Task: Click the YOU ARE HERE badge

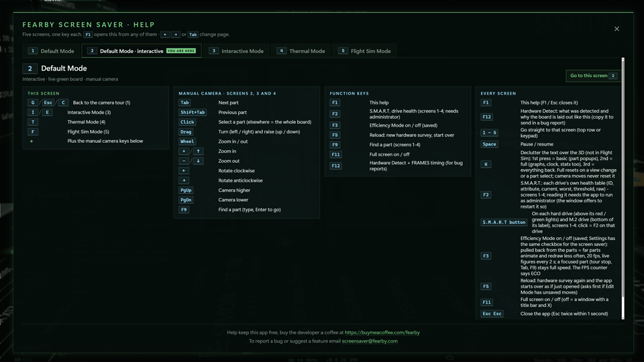Action: pos(181,51)
